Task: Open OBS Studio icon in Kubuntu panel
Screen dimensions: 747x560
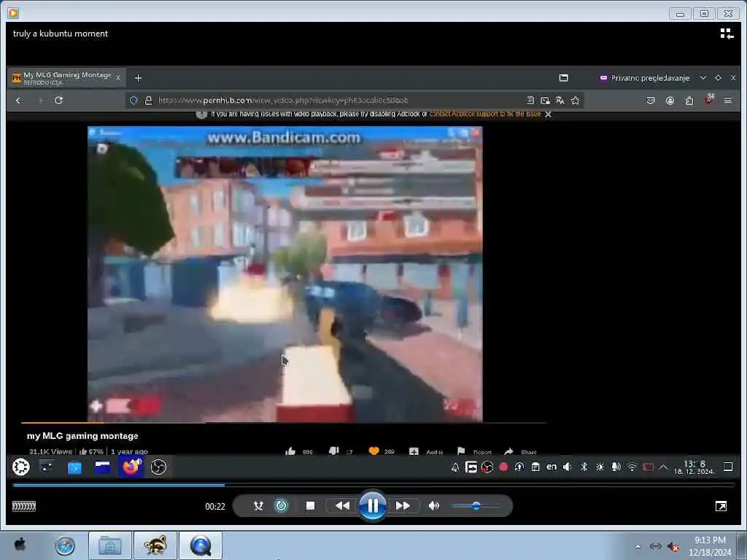Action: (x=158, y=467)
